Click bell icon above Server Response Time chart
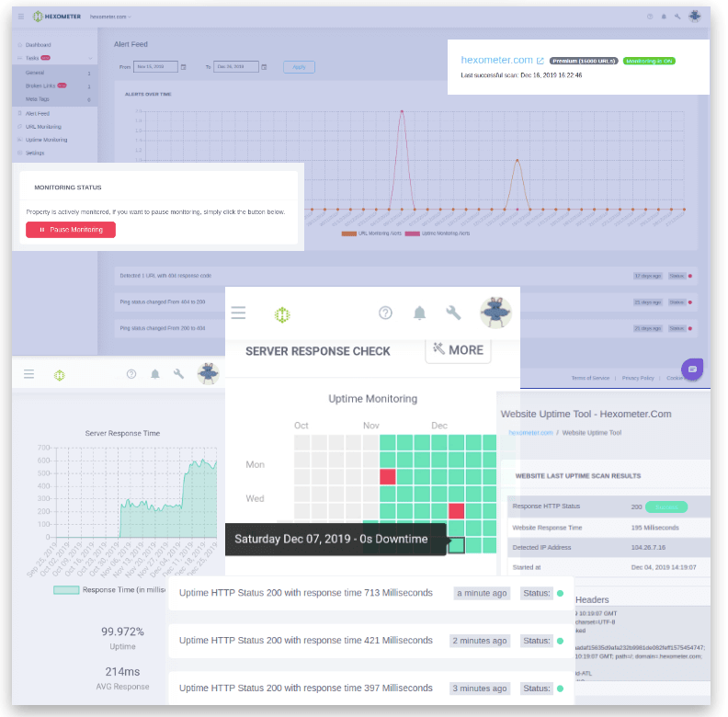 [x=155, y=374]
